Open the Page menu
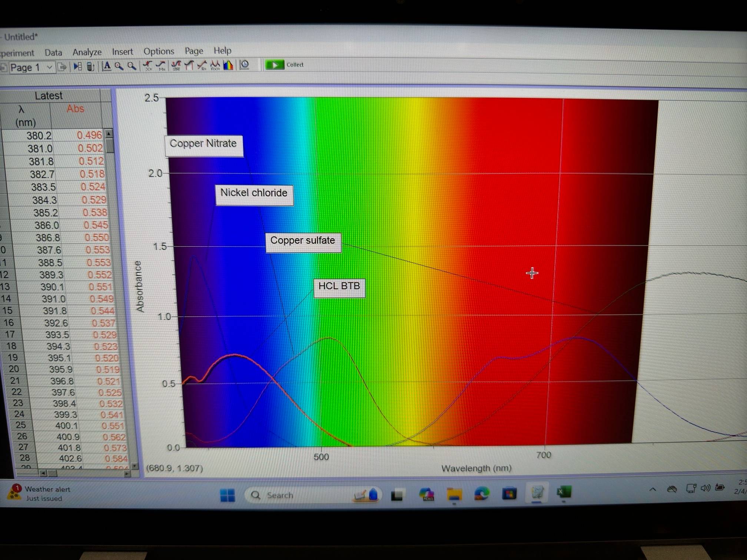Screen dimensions: 747x560 (194, 51)
